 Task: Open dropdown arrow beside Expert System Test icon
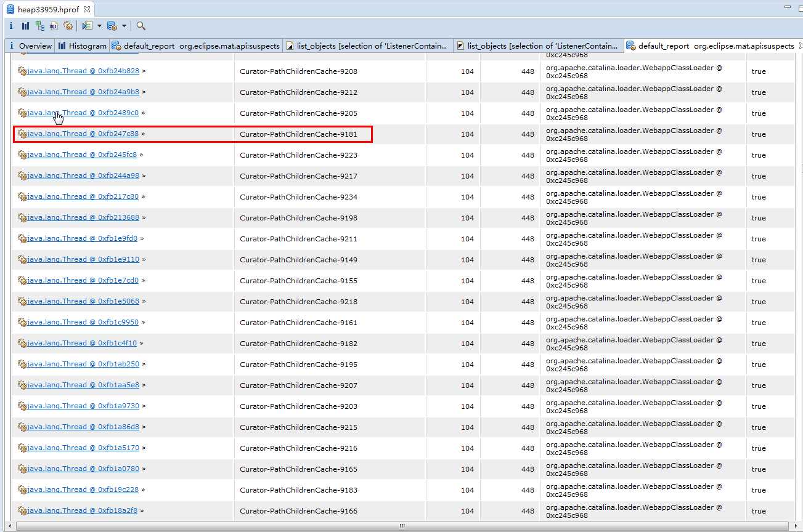tap(99, 26)
